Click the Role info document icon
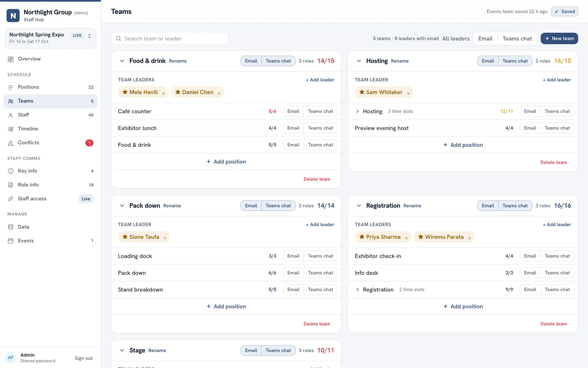This screenshot has height=368, width=588. coord(11,185)
